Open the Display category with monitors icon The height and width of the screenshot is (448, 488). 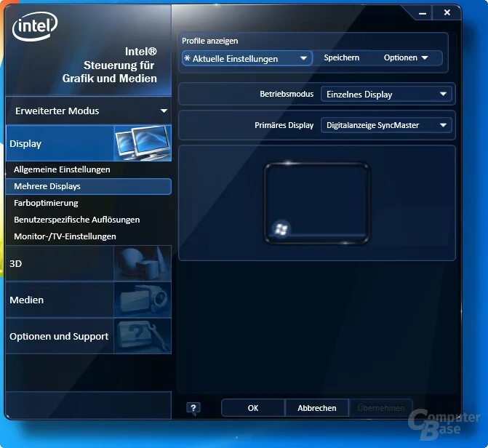[x=89, y=143]
